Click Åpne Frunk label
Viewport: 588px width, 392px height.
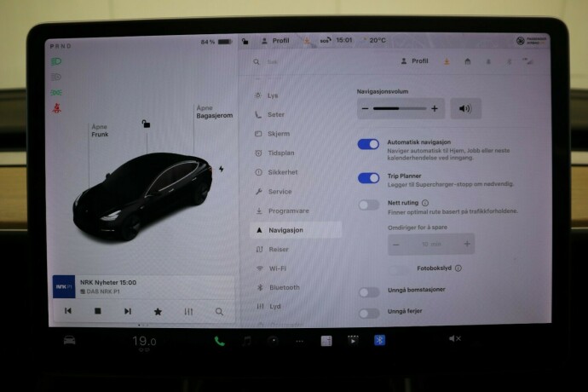pos(100,130)
